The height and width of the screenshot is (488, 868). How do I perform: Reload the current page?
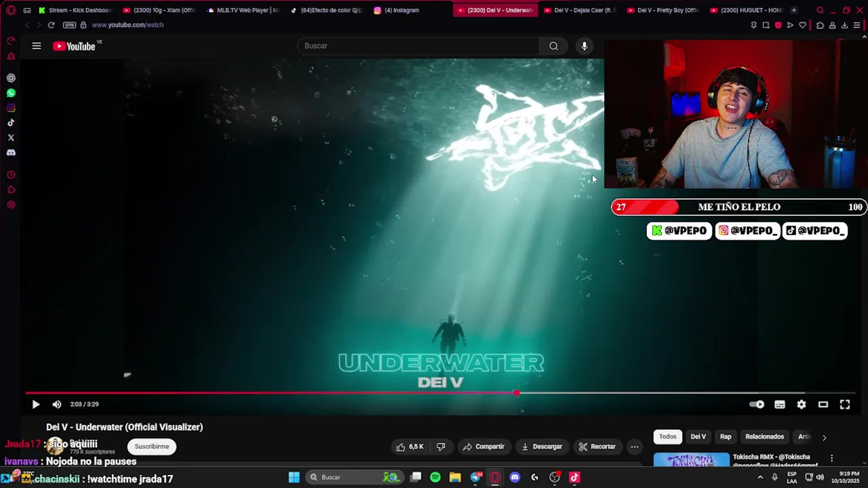pyautogui.click(x=51, y=25)
